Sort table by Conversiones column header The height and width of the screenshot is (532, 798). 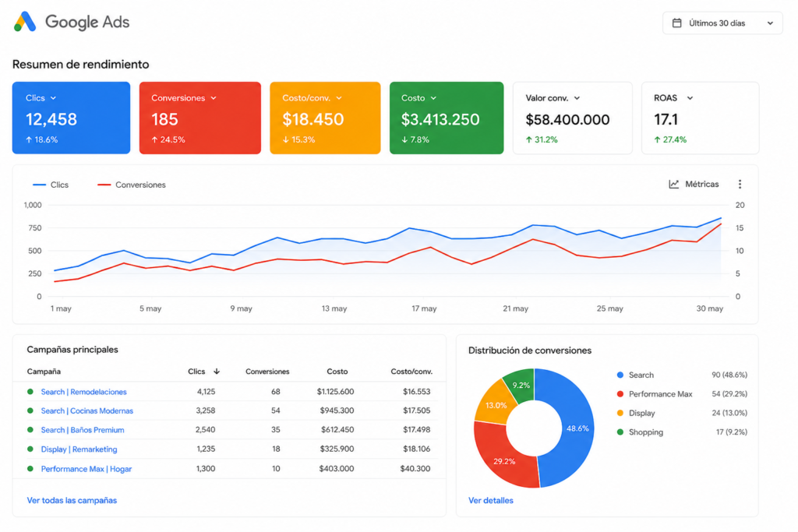(267, 372)
